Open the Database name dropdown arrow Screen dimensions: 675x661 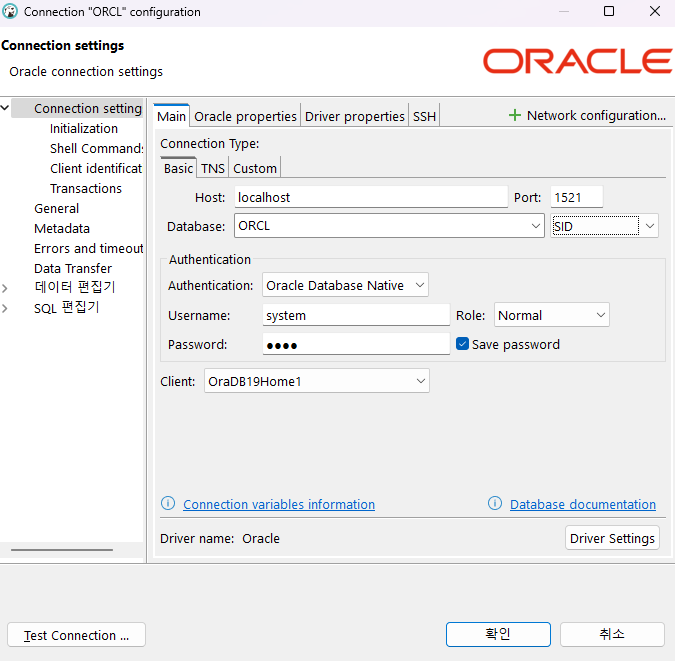pyautogui.click(x=536, y=226)
